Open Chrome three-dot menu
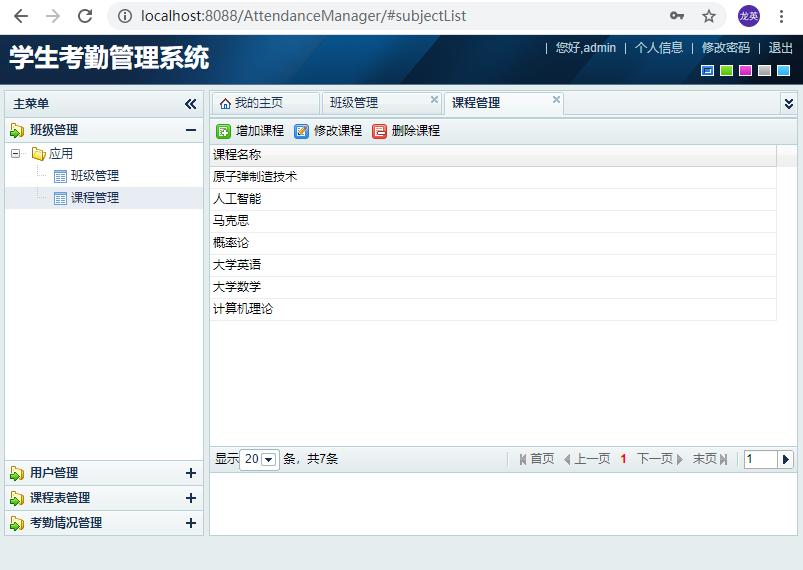 click(781, 16)
